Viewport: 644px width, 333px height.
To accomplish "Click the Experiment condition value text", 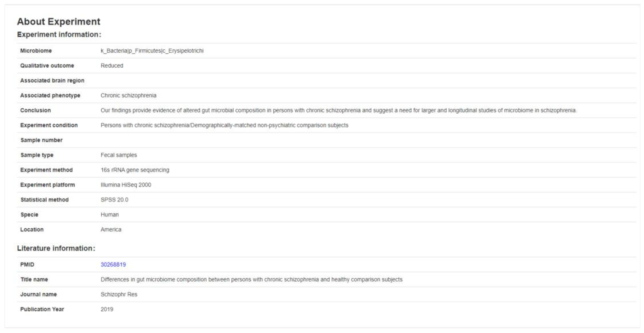I will [x=224, y=125].
